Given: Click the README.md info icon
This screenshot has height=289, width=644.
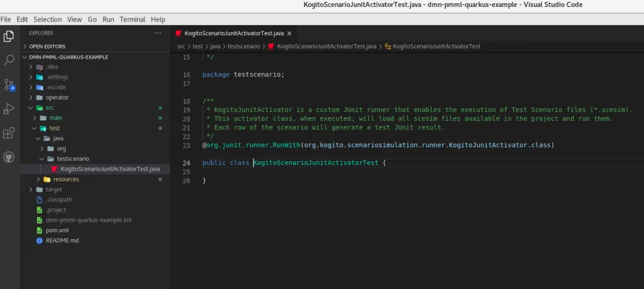Looking at the screenshot, I should [40, 241].
